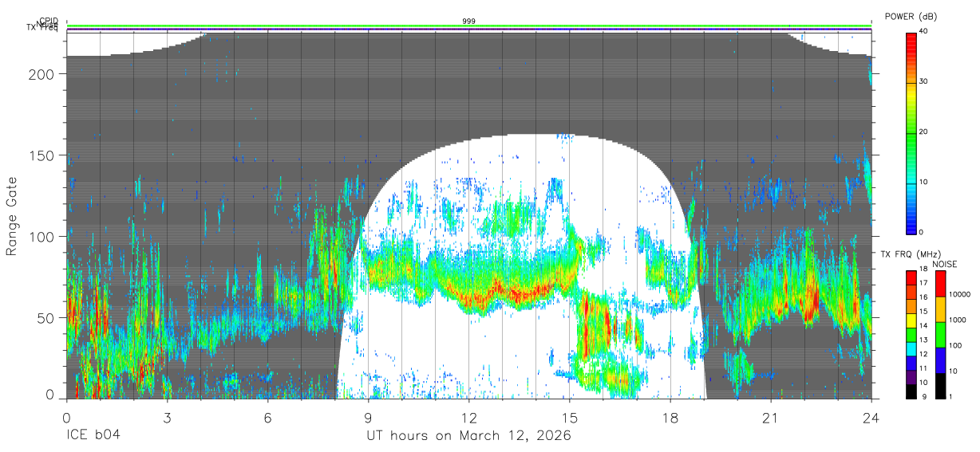Click the '10' label on the POWER scale

tap(924, 182)
